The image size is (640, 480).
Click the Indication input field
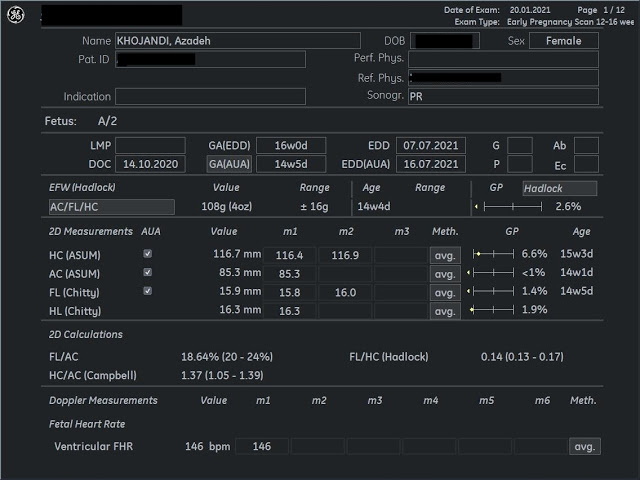click(210, 96)
